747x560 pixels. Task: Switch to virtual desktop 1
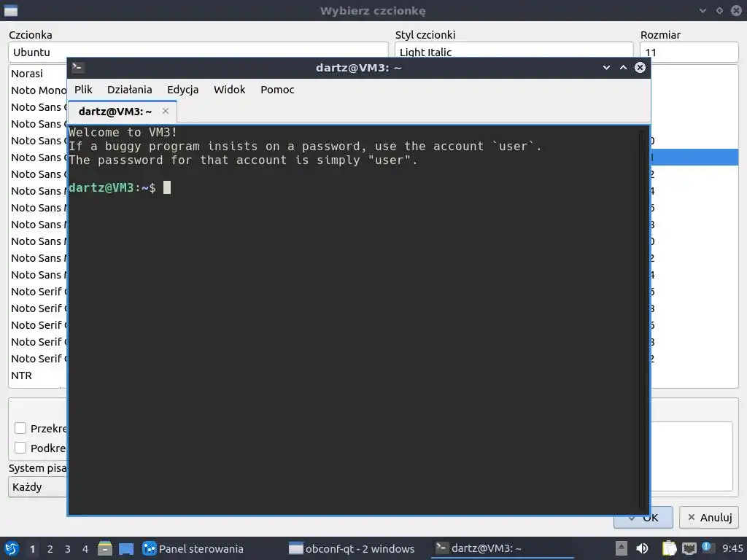tap(32, 549)
